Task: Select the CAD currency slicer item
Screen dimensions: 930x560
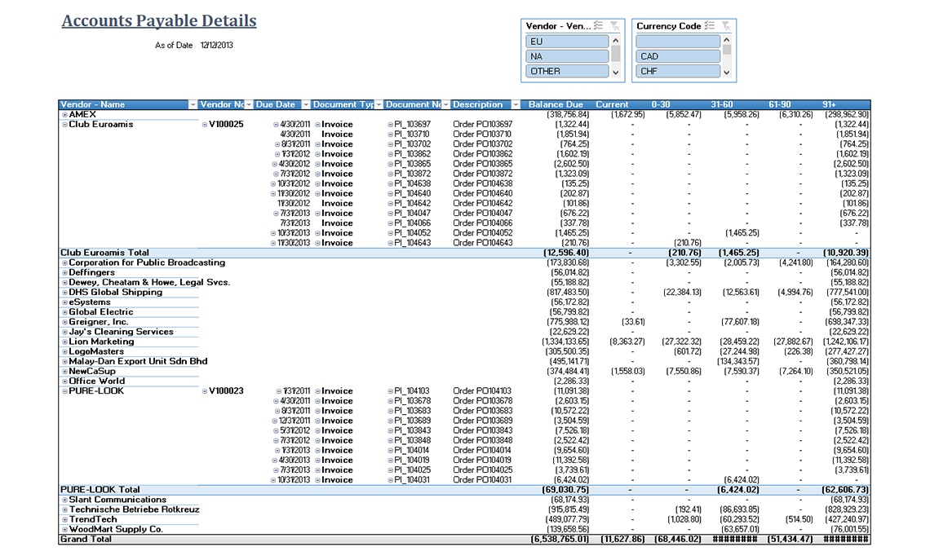Action: click(x=678, y=56)
